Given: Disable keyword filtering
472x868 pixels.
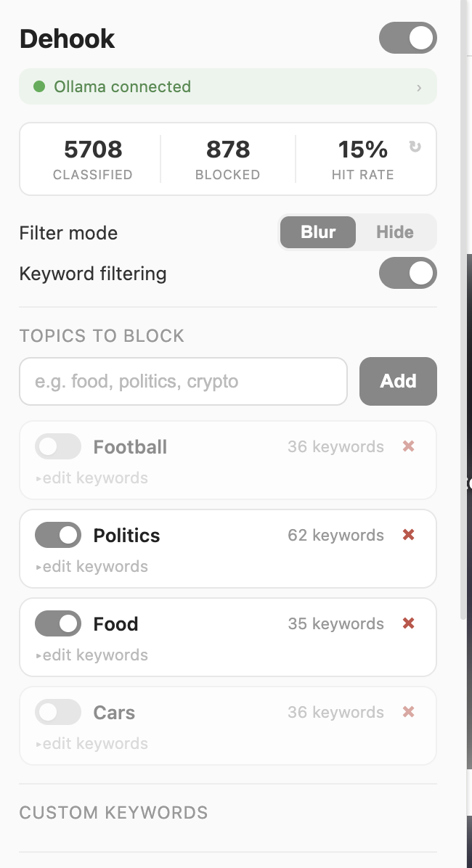Looking at the screenshot, I should click(407, 273).
